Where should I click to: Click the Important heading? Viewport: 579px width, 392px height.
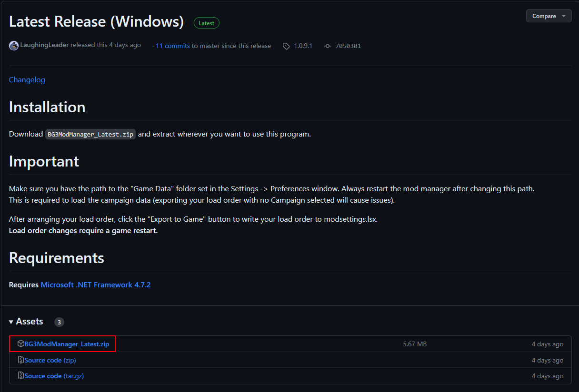(x=44, y=162)
